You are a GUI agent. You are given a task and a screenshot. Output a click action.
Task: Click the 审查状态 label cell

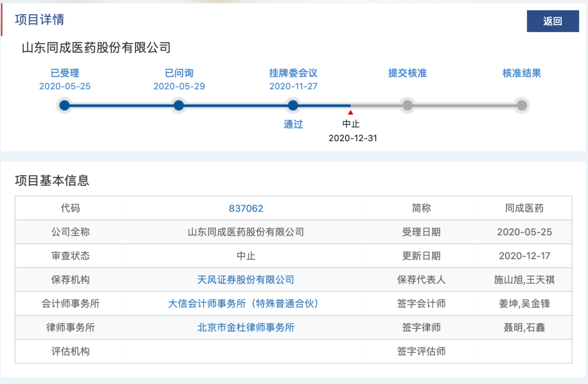tap(70, 256)
